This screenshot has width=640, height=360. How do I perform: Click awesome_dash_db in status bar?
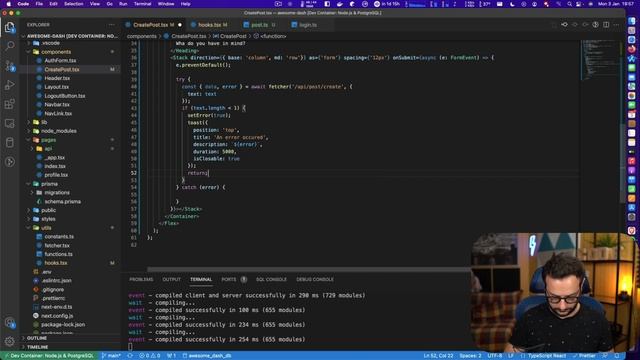point(207,356)
